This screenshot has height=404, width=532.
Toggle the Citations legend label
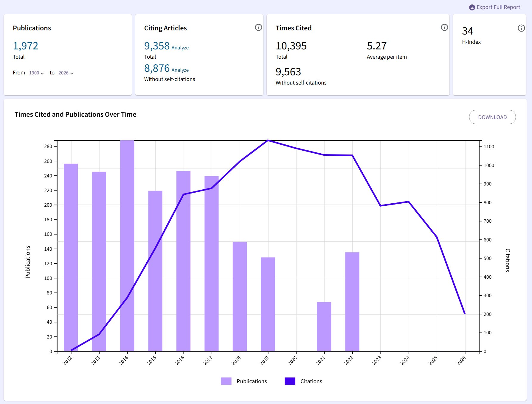[x=311, y=381]
